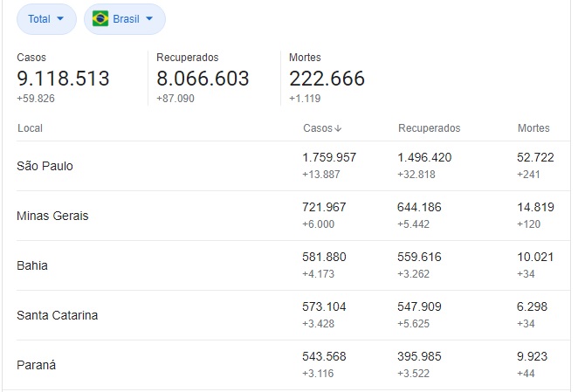Click the Brasil dropdown arrow
Image resolution: width=578 pixels, height=392 pixels.
(149, 18)
